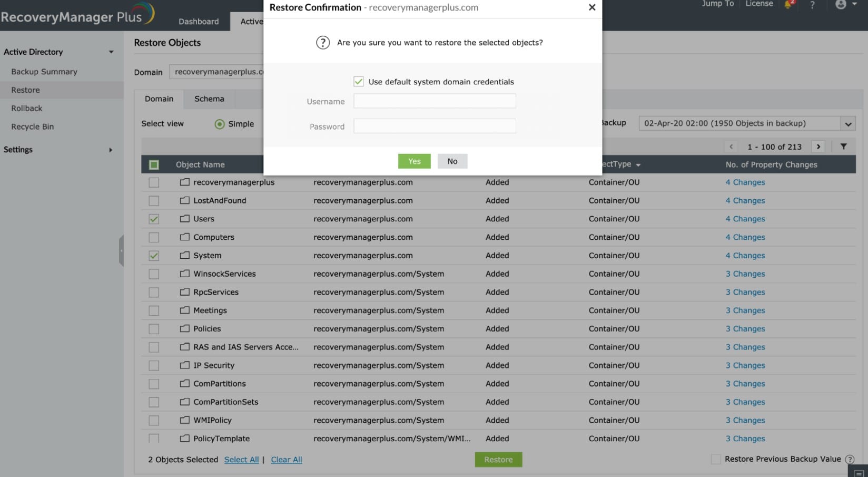Expand the Settings sidebar section

pos(111,150)
